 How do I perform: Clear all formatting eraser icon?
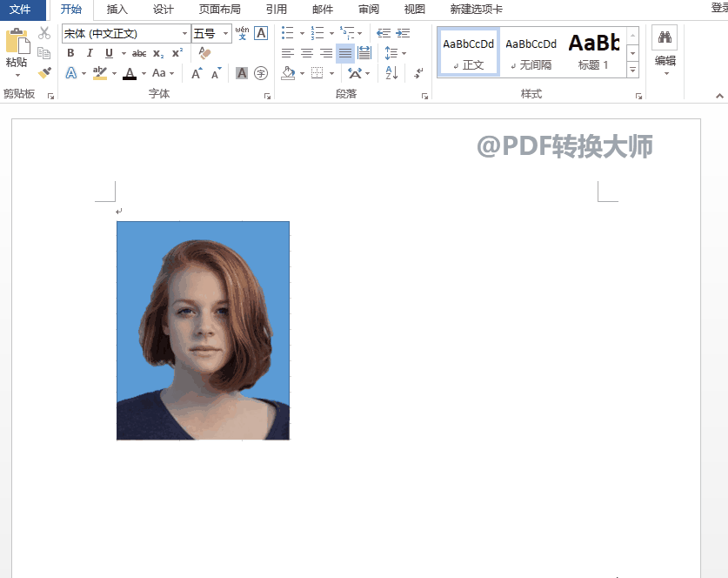204,53
